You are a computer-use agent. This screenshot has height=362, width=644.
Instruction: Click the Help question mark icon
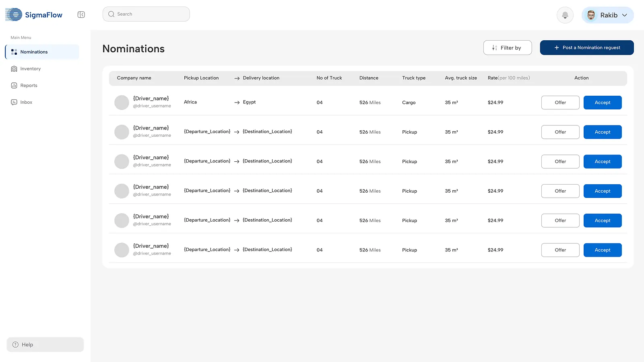[16, 345]
